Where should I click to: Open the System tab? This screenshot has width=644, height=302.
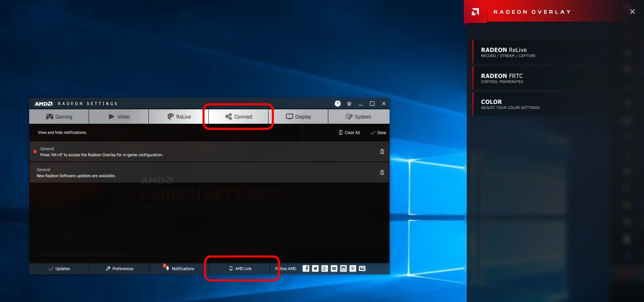pos(359,117)
